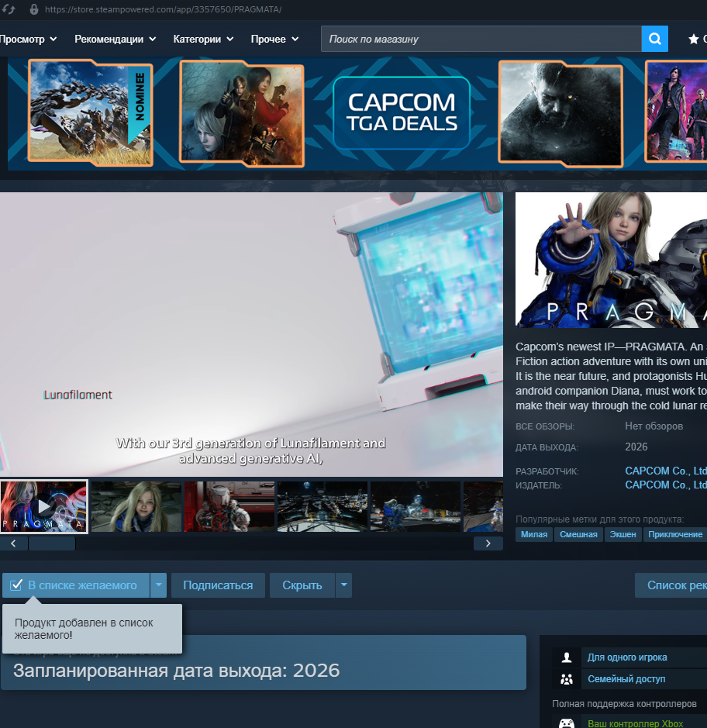707x728 pixels.
Task: Expand the 'Просмотр' menu
Action: click(x=28, y=39)
